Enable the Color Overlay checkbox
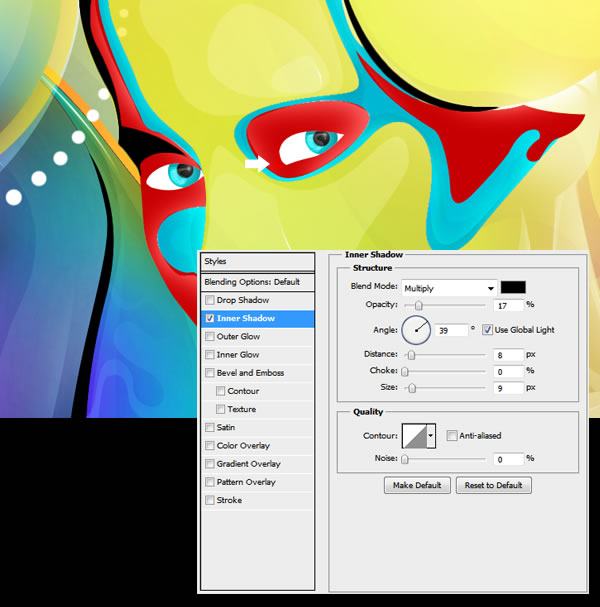The width and height of the screenshot is (600, 607). tap(209, 446)
